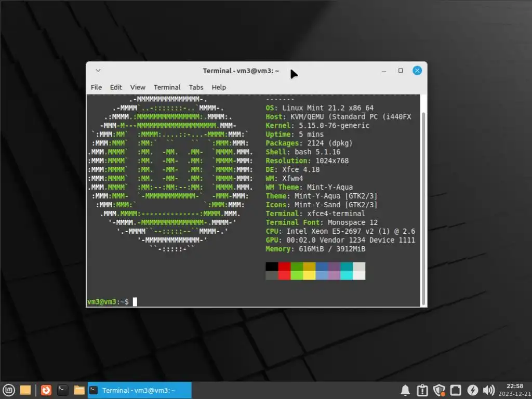
Task: Click the terminal vertical scrollbar
Action: click(x=423, y=209)
